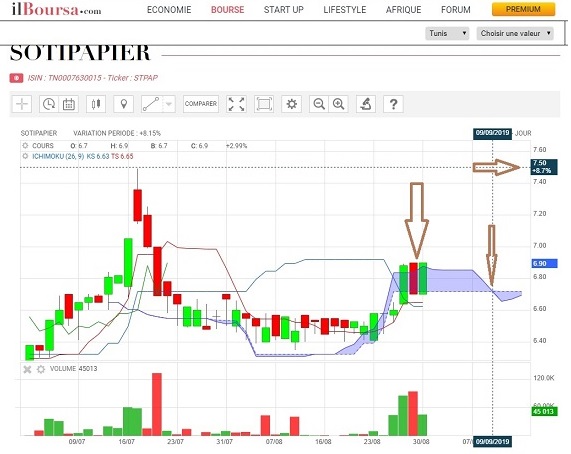This screenshot has height=454, width=571.
Task: Expand the drawing tool dropdown arrow
Action: click(x=169, y=104)
